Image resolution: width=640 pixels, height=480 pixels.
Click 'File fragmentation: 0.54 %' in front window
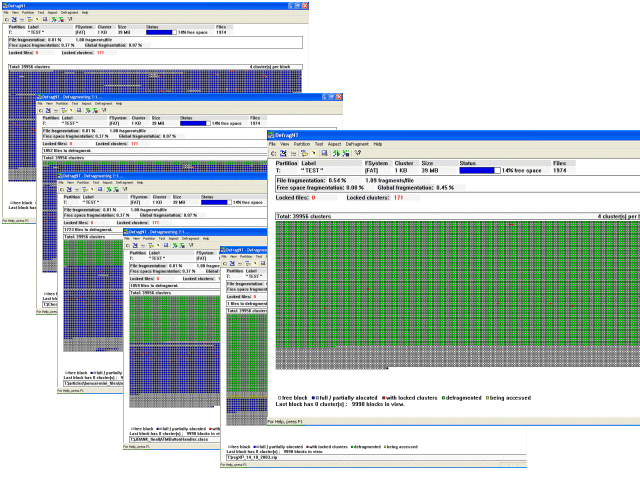pyautogui.click(x=311, y=180)
